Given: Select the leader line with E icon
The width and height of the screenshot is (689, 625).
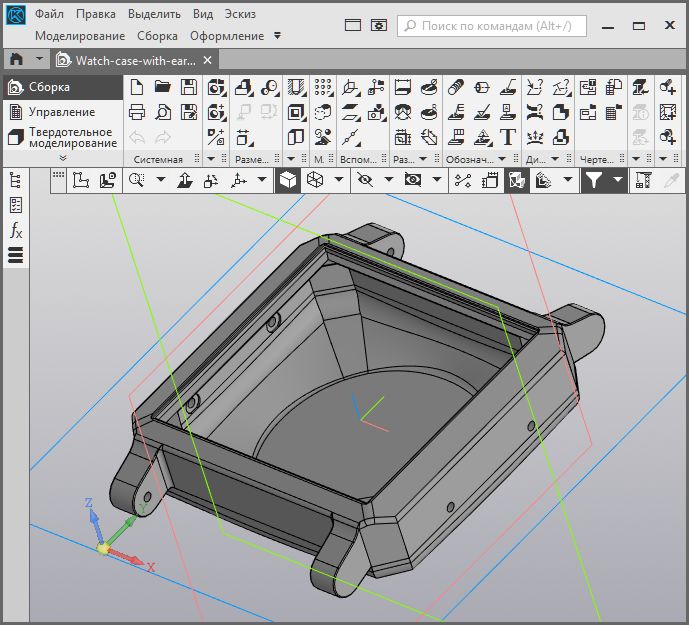Looking at the screenshot, I should pyautogui.click(x=456, y=112).
